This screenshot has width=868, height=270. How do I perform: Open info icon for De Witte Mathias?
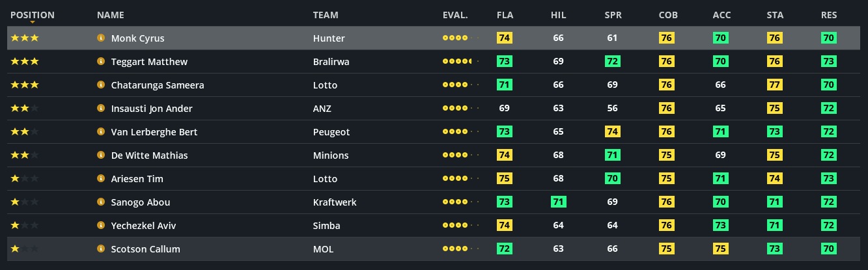click(101, 155)
